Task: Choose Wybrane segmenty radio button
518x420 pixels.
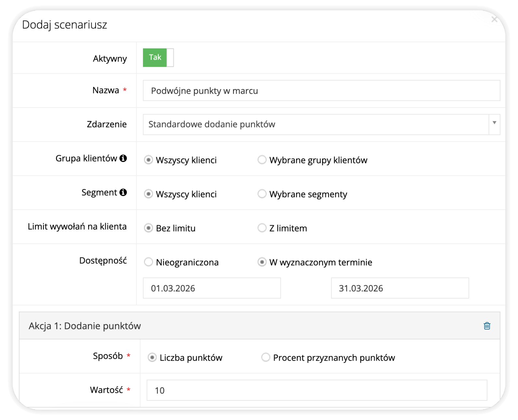Action: click(x=262, y=194)
